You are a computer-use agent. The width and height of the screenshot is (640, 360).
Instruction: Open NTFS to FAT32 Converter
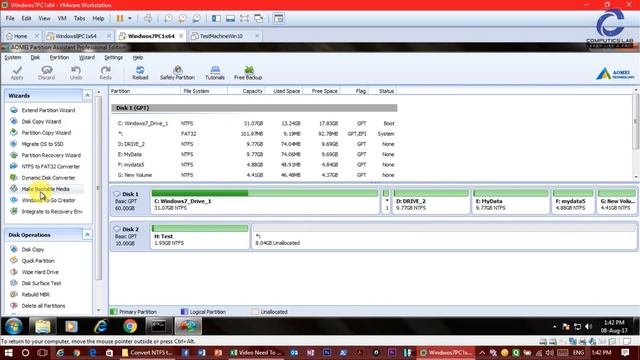click(x=51, y=167)
